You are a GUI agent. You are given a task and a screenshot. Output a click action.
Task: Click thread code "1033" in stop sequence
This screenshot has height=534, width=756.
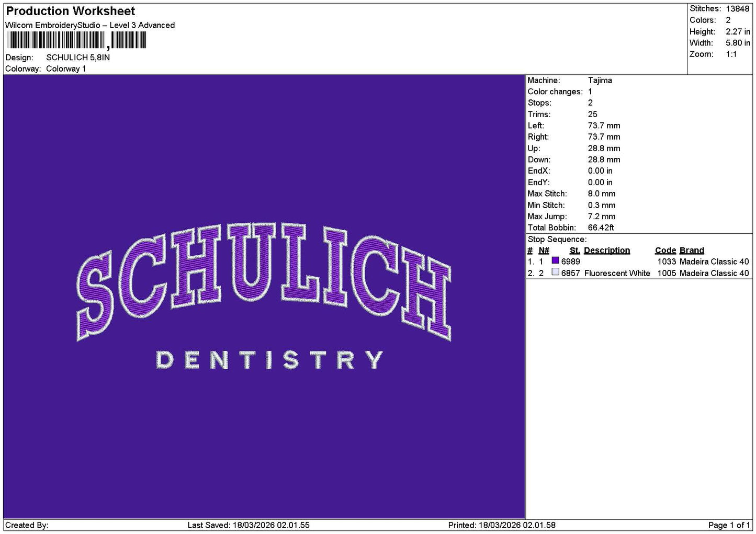(x=667, y=262)
